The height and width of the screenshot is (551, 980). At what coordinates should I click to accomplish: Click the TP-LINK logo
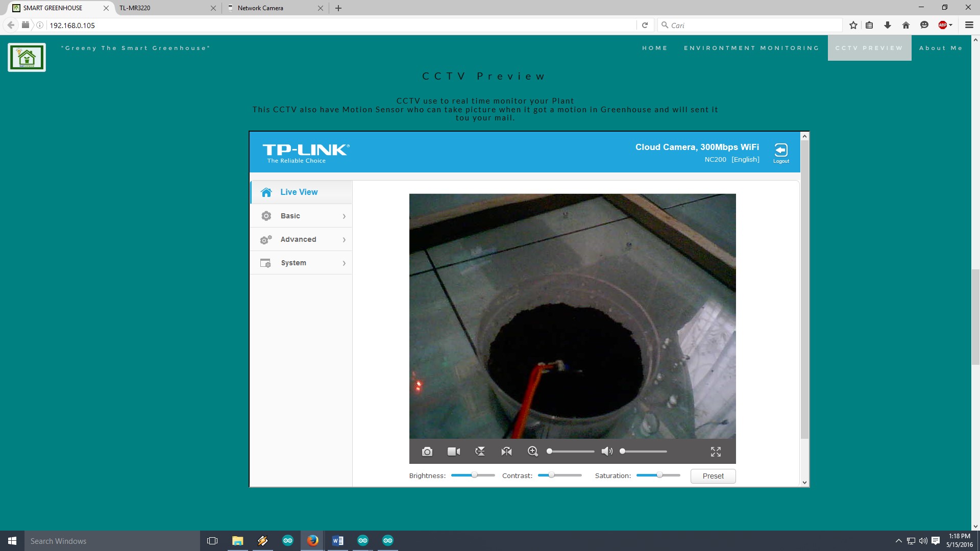306,153
